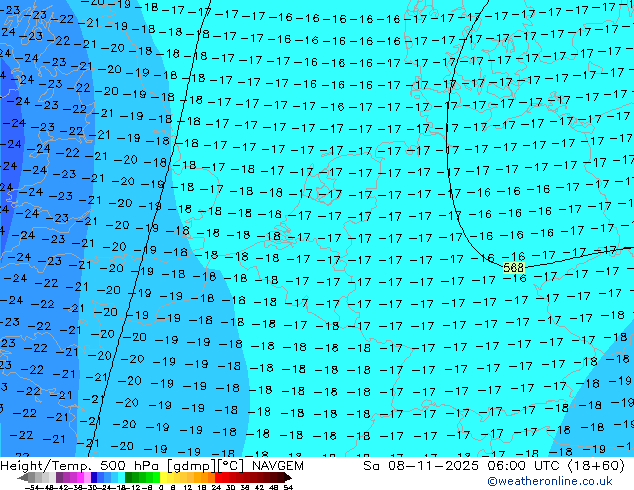Click the NAVGEM model name label

point(278,466)
